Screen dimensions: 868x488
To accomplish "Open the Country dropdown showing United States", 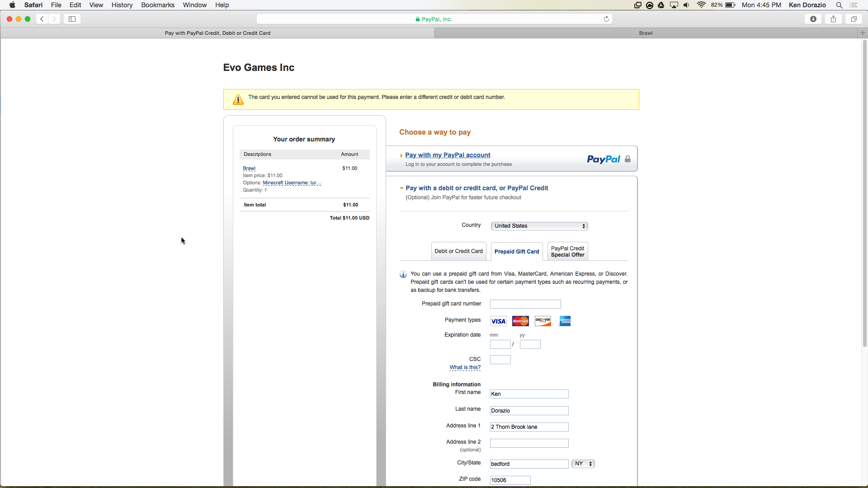I will [x=539, y=226].
